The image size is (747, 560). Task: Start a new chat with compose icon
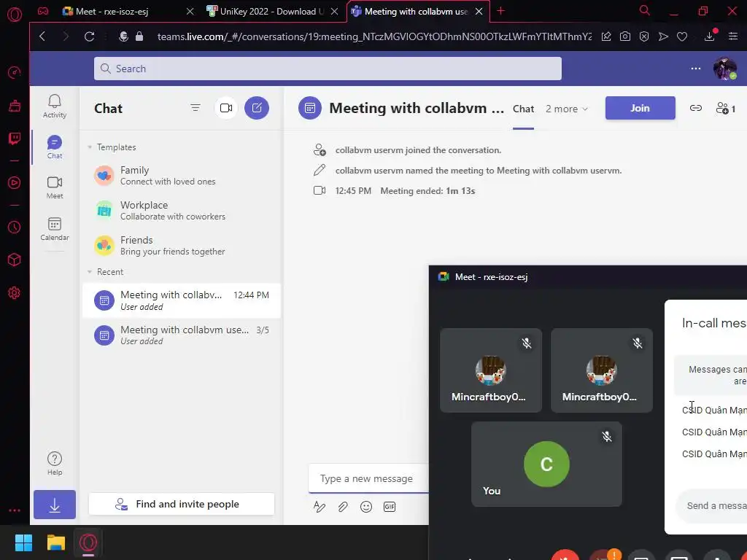256,108
